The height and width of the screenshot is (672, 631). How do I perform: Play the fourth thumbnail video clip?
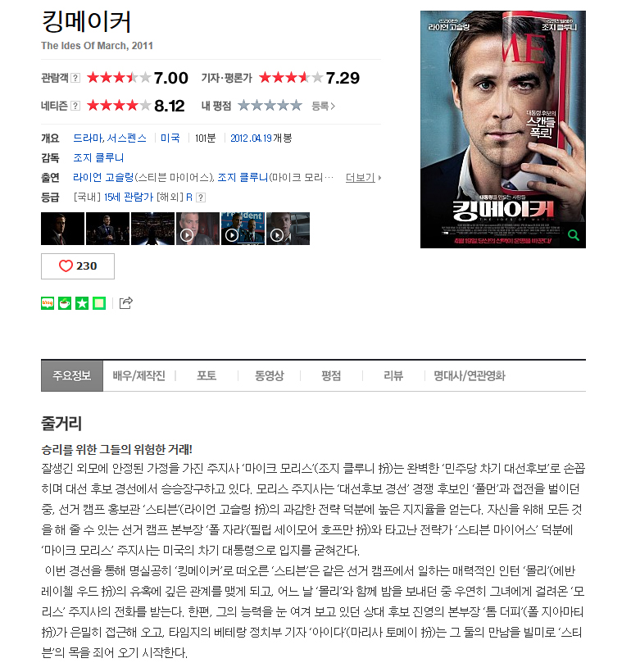click(x=197, y=229)
